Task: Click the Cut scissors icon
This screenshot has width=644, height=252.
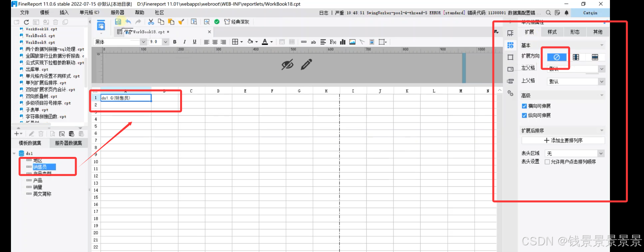Action: (x=151, y=22)
